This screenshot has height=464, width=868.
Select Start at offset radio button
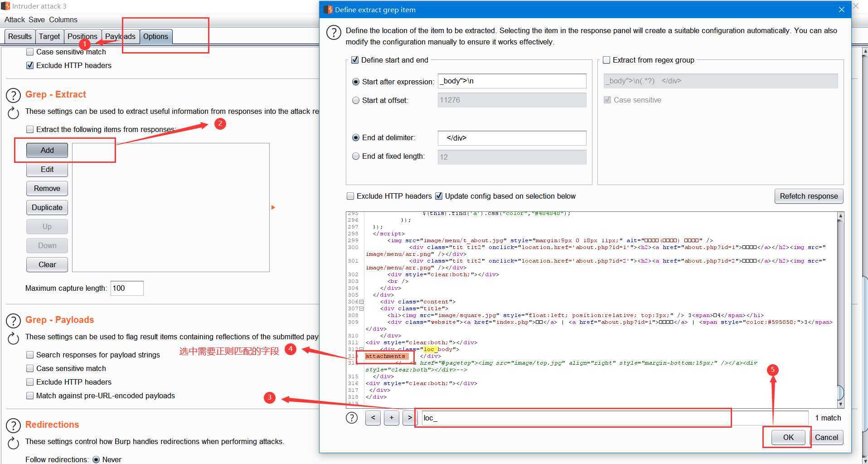356,100
